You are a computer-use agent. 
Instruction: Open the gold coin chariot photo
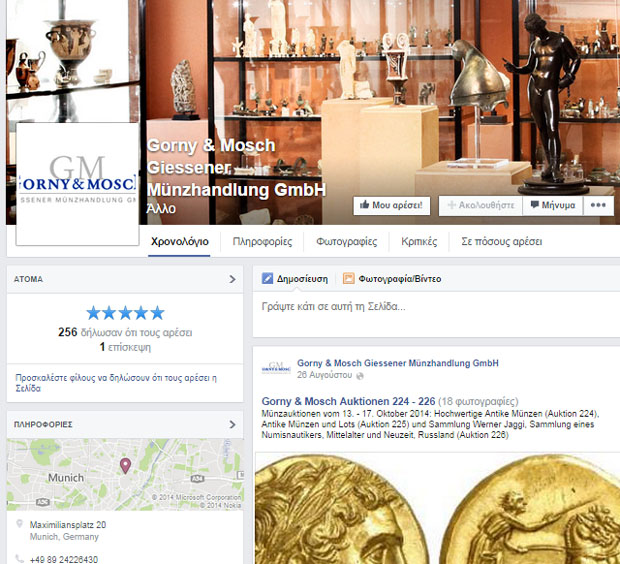point(529,509)
